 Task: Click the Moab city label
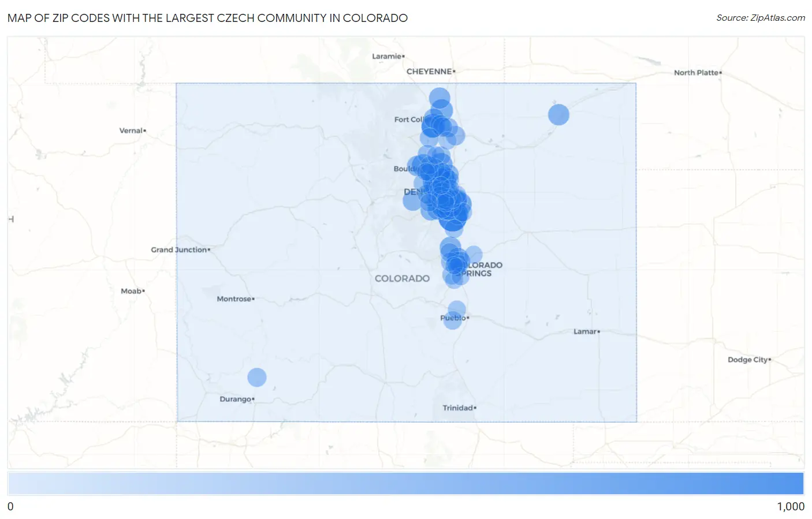click(132, 291)
